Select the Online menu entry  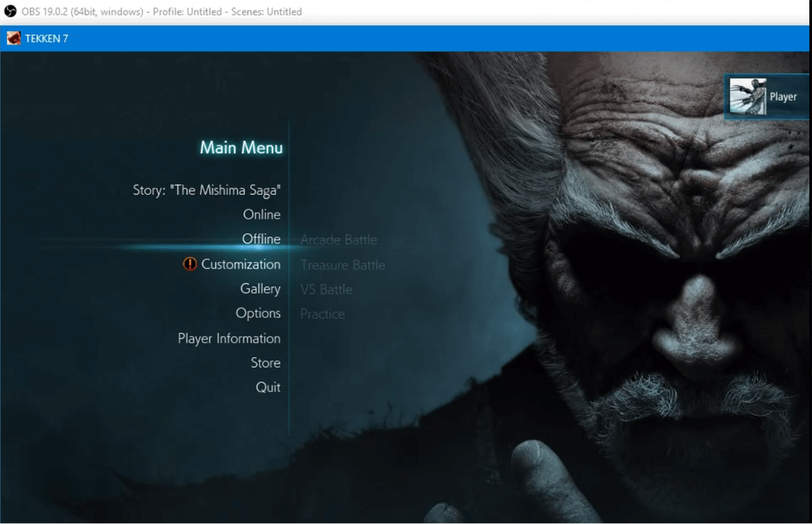click(x=262, y=215)
